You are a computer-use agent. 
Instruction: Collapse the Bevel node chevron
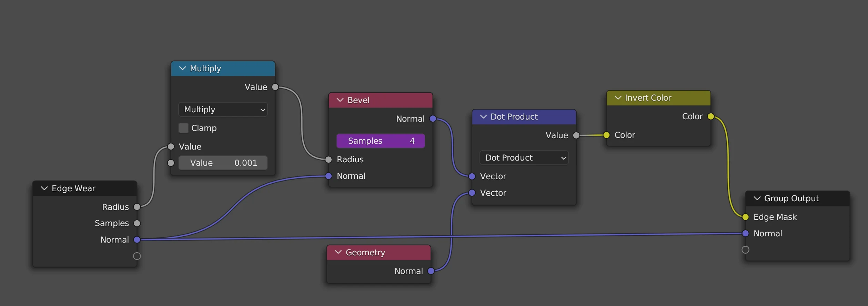[340, 100]
